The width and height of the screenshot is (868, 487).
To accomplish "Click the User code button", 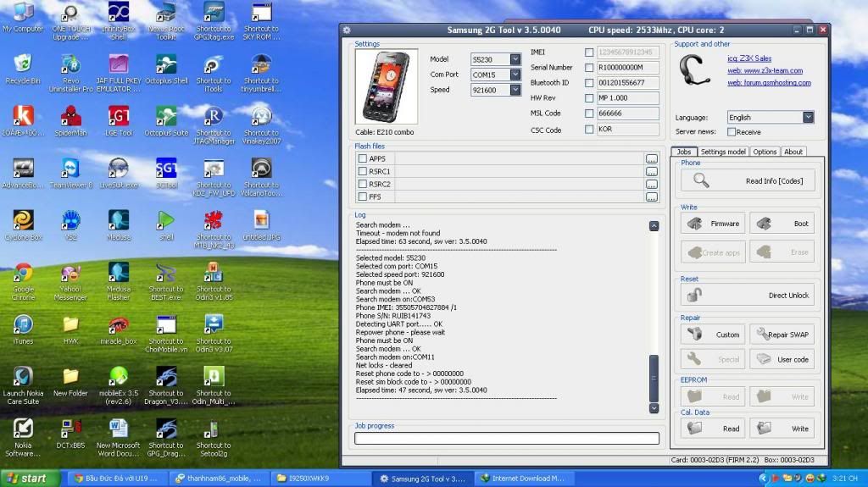I will point(782,359).
